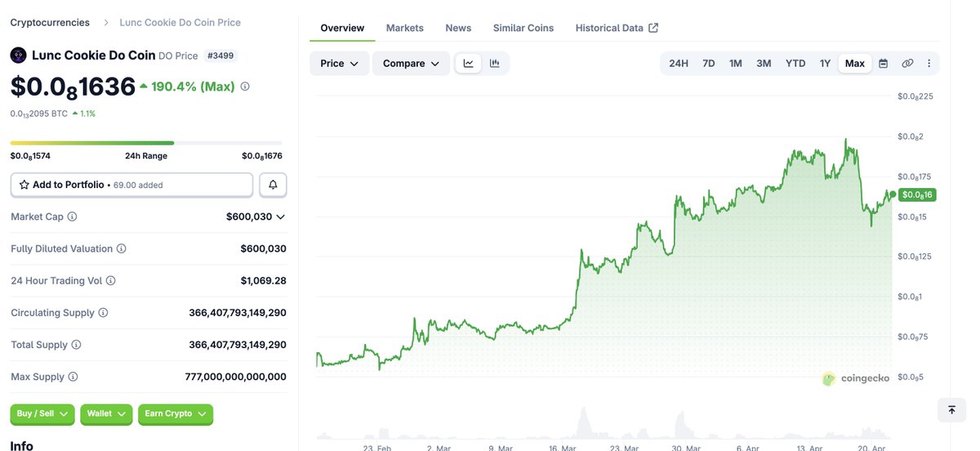The image size is (980, 451).
Task: Open Total Supply info icon
Action: pos(76,345)
